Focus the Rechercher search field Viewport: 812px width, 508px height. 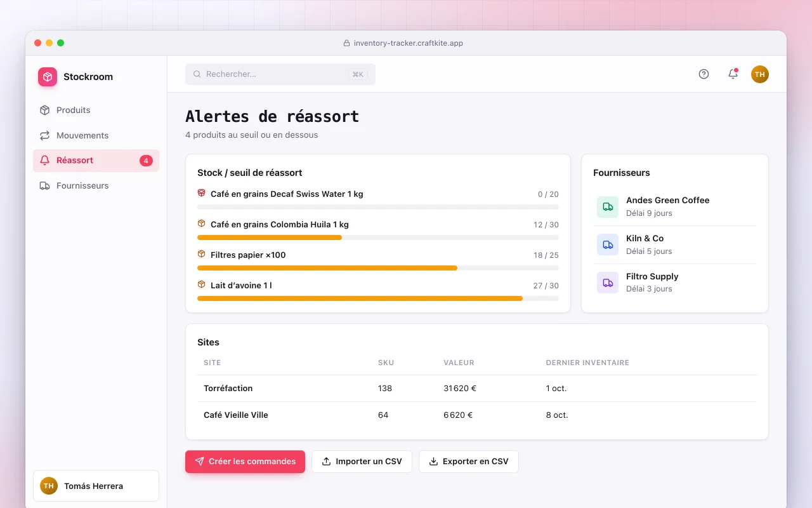tap(280, 74)
